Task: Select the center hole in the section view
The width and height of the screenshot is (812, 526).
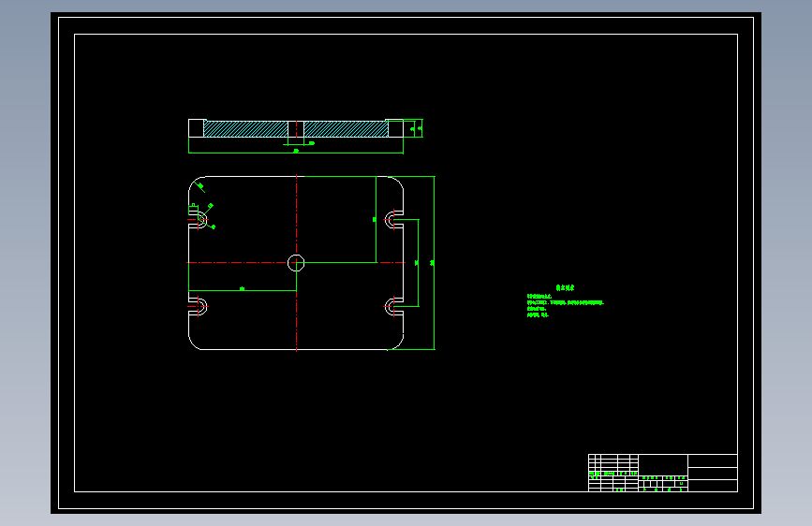Action: coord(296,129)
